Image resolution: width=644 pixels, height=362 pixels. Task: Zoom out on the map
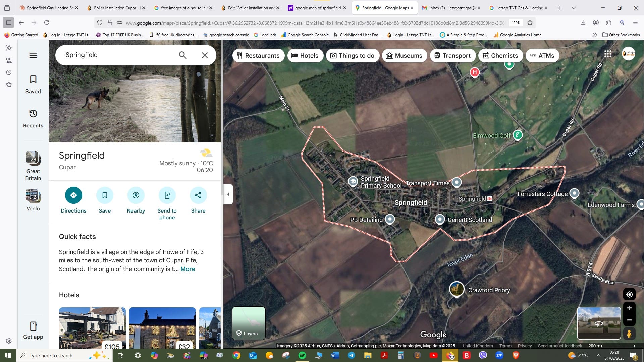[630, 320]
